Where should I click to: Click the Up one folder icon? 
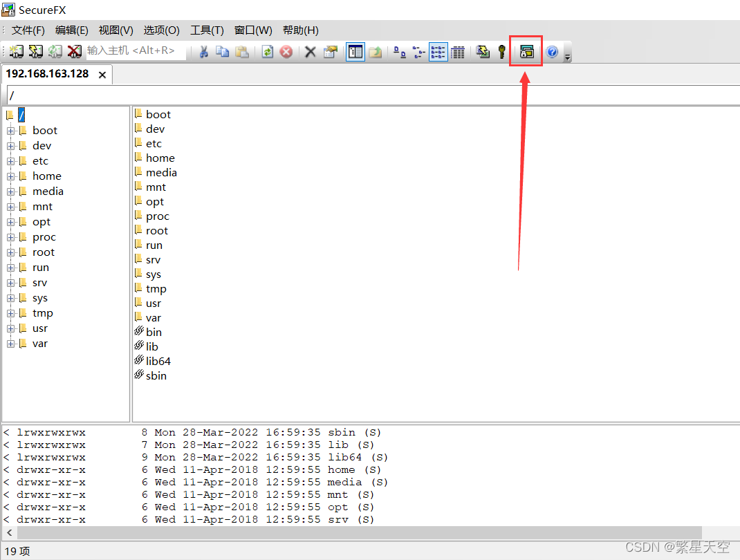tap(376, 51)
